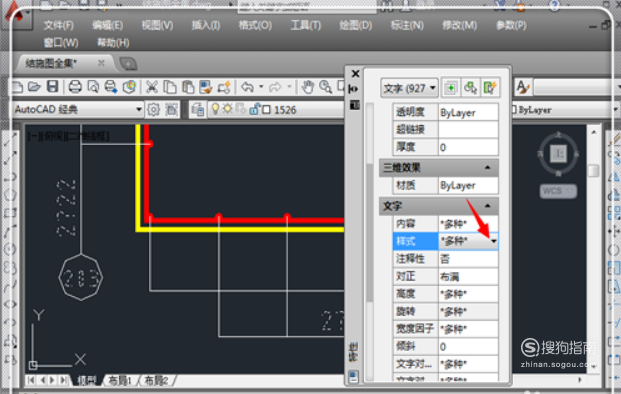This screenshot has height=394, width=621.
Task: Click the Select Objects icon in properties palette
Action: (x=471, y=88)
